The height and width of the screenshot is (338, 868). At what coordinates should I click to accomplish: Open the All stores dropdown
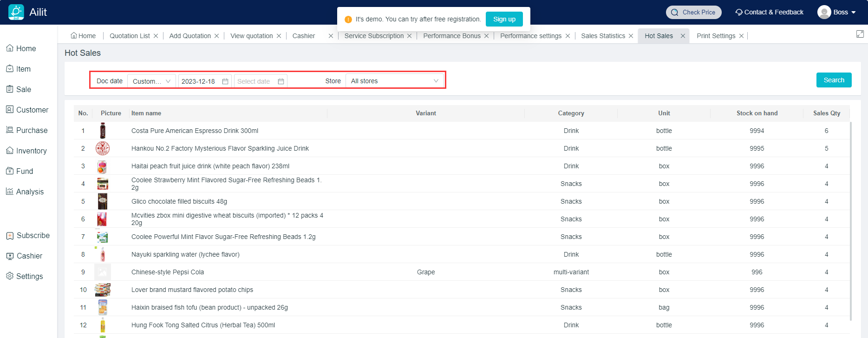click(x=394, y=81)
